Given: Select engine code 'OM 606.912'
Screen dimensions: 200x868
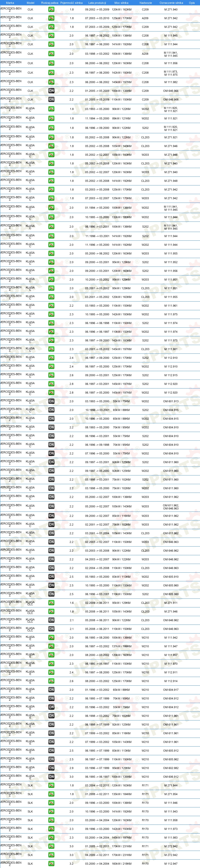Looking at the screenshot, I should point(171,777).
